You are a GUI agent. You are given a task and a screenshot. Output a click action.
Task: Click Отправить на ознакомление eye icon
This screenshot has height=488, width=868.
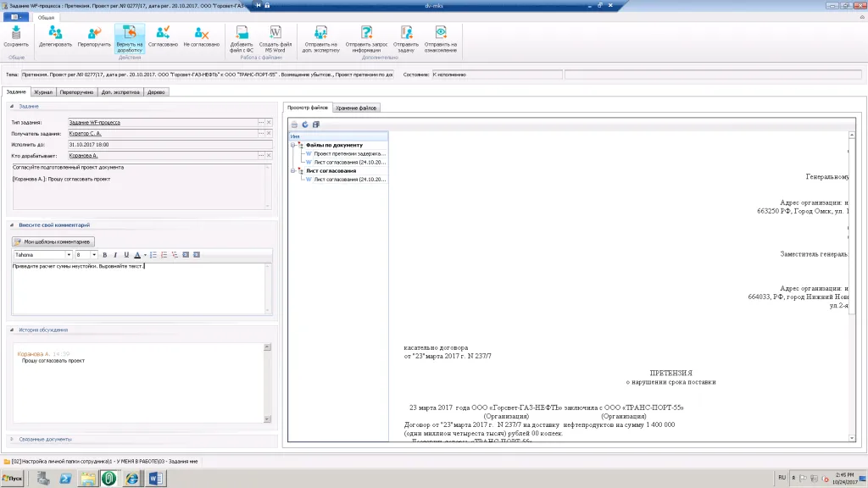tap(441, 36)
